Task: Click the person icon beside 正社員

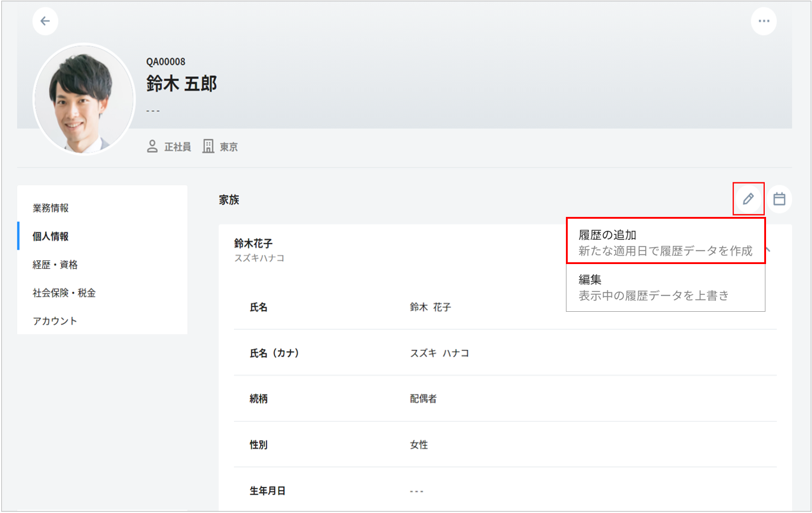Action: [x=153, y=147]
